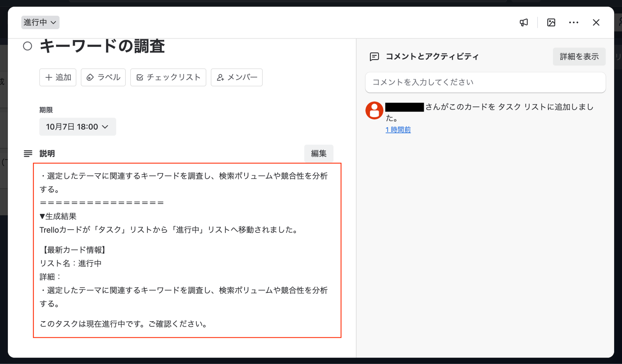Click the comment bubble activity icon

[374, 57]
